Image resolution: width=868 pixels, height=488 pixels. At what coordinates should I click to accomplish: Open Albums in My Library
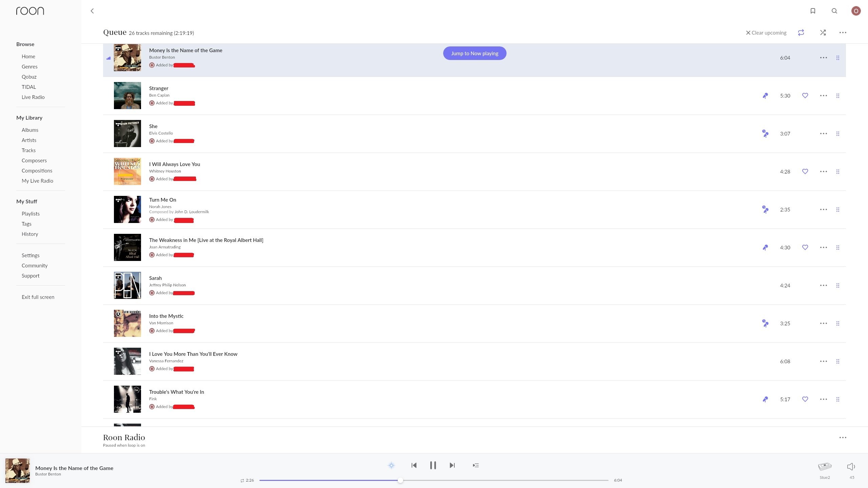[x=30, y=130]
